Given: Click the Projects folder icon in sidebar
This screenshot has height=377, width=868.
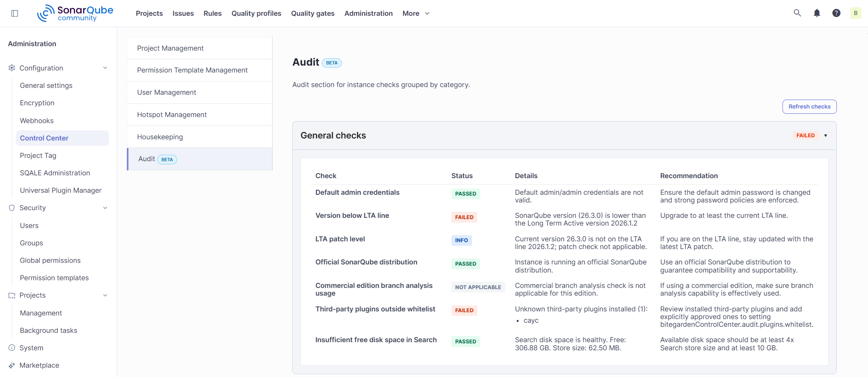Looking at the screenshot, I should pos(12,295).
